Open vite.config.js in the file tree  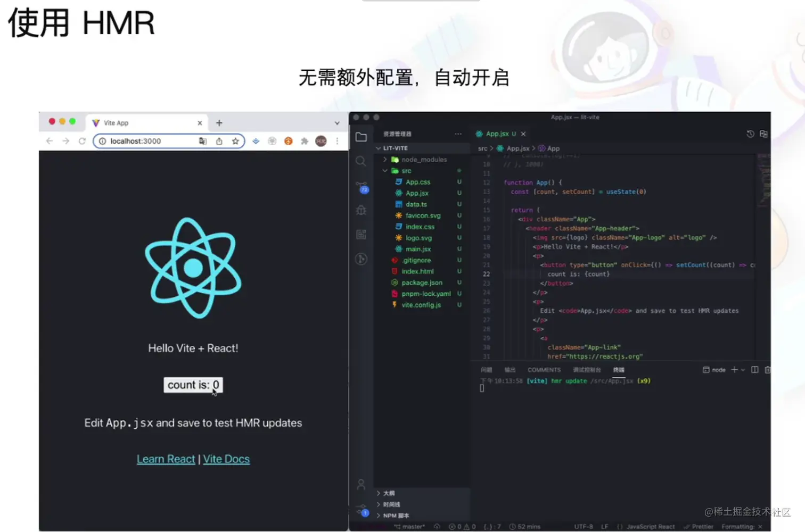click(421, 305)
